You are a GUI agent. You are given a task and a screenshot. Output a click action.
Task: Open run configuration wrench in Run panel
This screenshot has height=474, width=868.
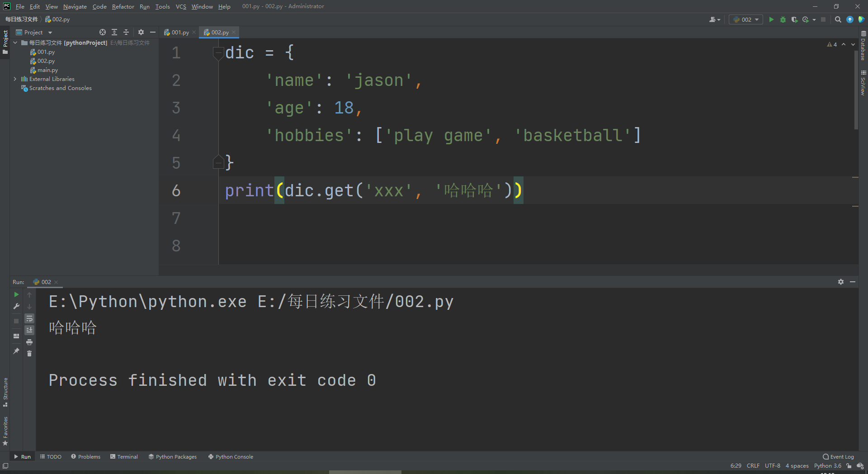coord(17,306)
